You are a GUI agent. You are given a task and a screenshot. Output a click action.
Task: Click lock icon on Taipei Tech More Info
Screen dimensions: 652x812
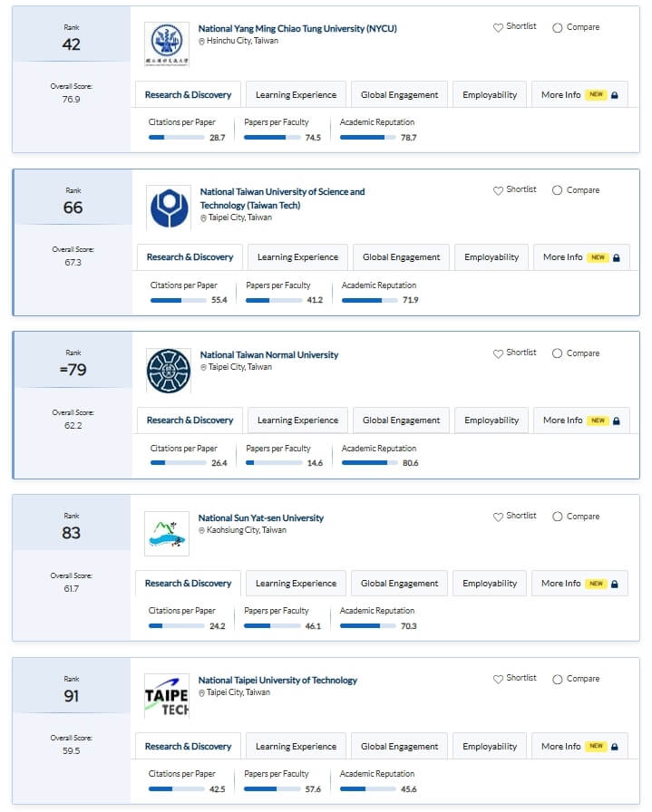click(615, 747)
